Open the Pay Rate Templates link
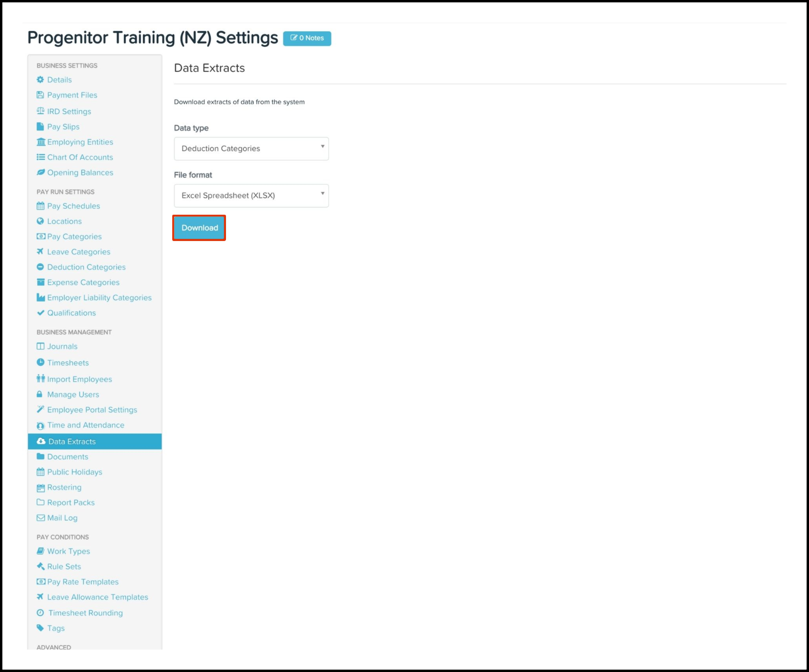Viewport: 809px width, 672px height. click(83, 582)
